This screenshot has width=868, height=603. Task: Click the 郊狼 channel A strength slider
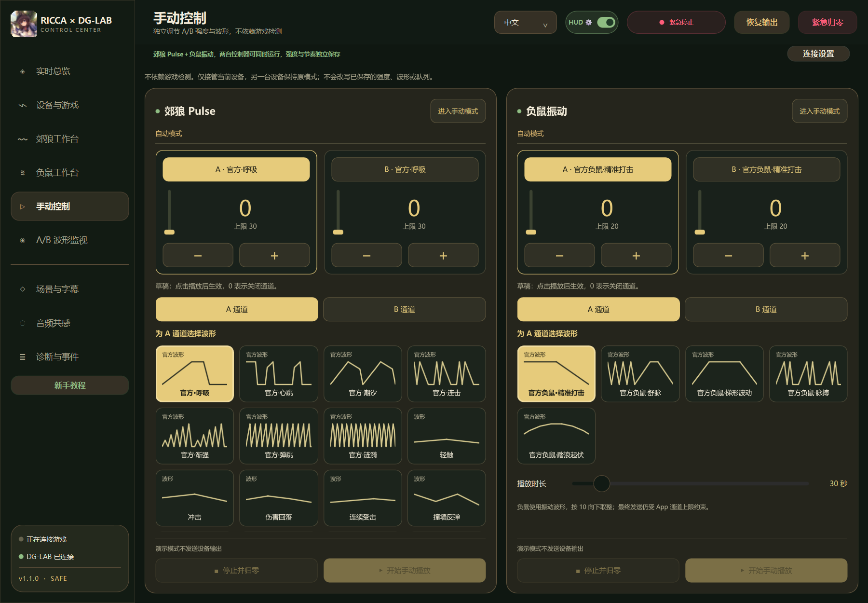169,212
